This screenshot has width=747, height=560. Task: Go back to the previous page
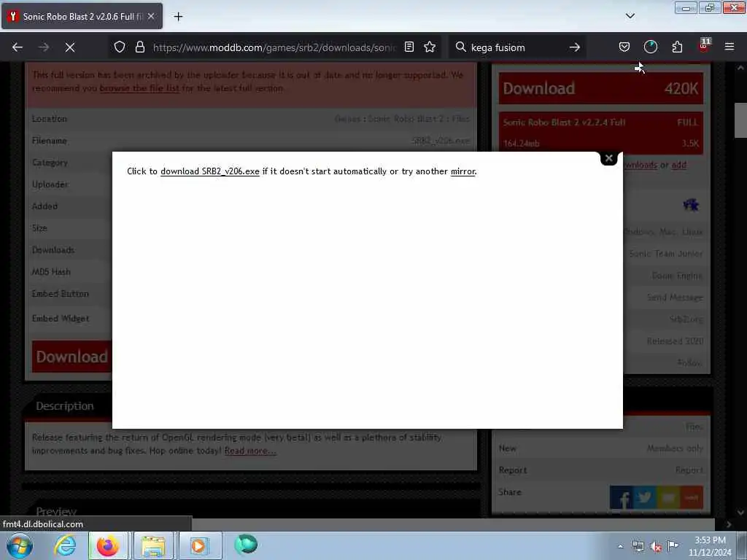(18, 47)
